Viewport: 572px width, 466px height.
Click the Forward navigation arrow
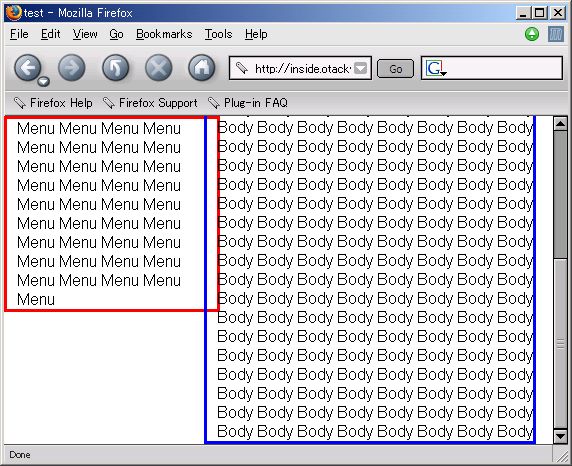72,68
